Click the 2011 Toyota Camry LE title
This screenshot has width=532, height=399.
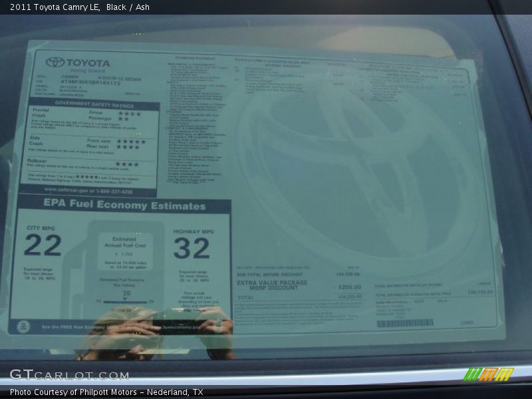pyautogui.click(x=55, y=7)
